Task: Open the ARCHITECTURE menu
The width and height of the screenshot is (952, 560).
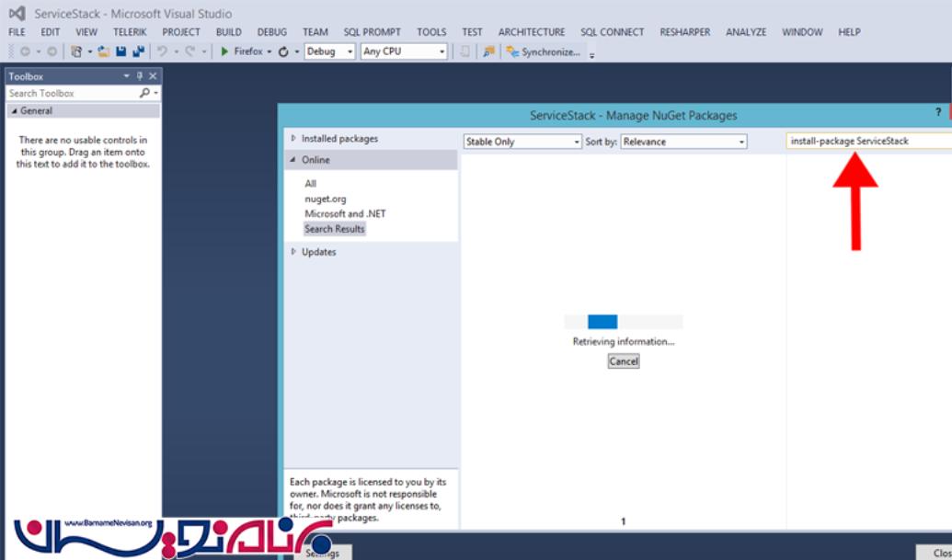Action: point(532,31)
